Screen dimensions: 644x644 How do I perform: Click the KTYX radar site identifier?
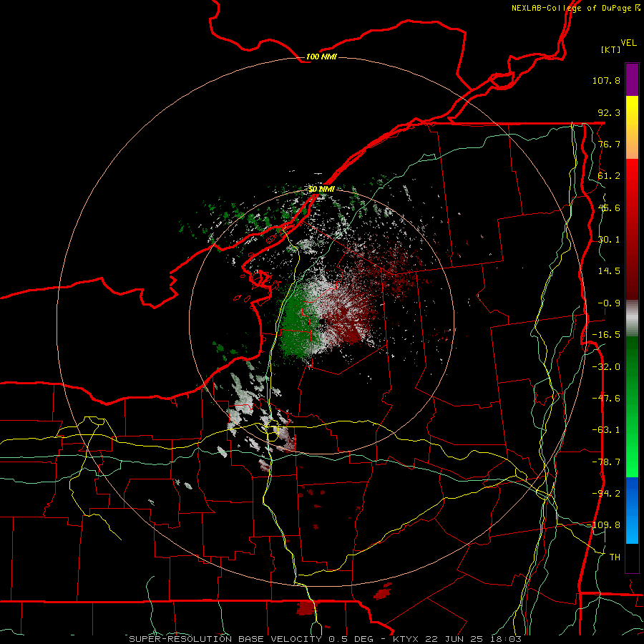pos(405,639)
